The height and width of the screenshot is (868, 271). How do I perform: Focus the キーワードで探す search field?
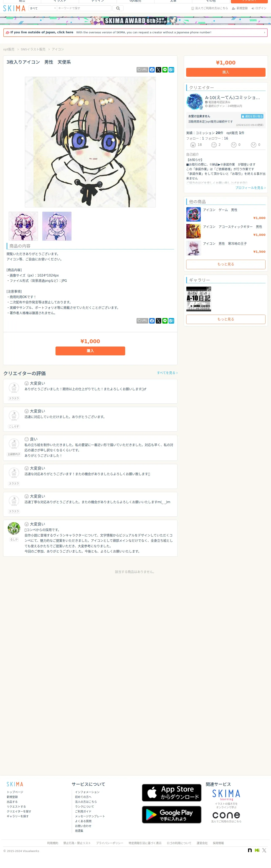[84, 8]
